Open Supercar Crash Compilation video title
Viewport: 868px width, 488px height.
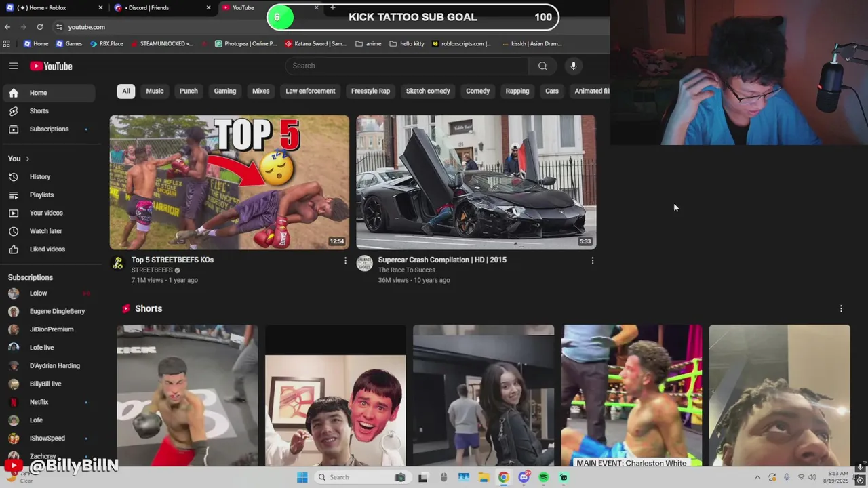[x=442, y=260]
